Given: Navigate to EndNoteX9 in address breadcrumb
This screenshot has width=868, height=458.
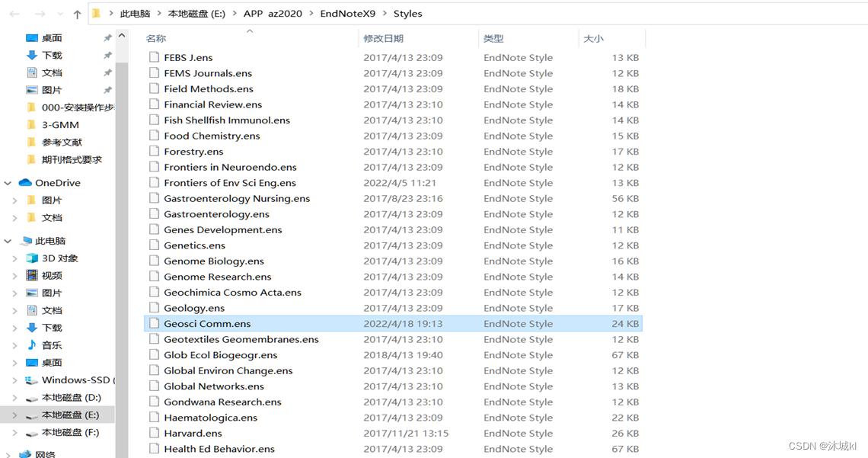Looking at the screenshot, I should pyautogui.click(x=348, y=14).
